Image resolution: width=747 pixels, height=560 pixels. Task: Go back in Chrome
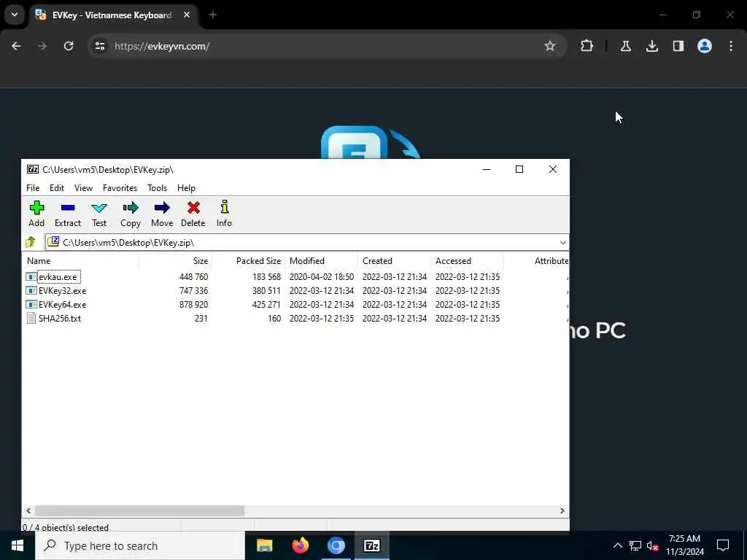pos(16,46)
